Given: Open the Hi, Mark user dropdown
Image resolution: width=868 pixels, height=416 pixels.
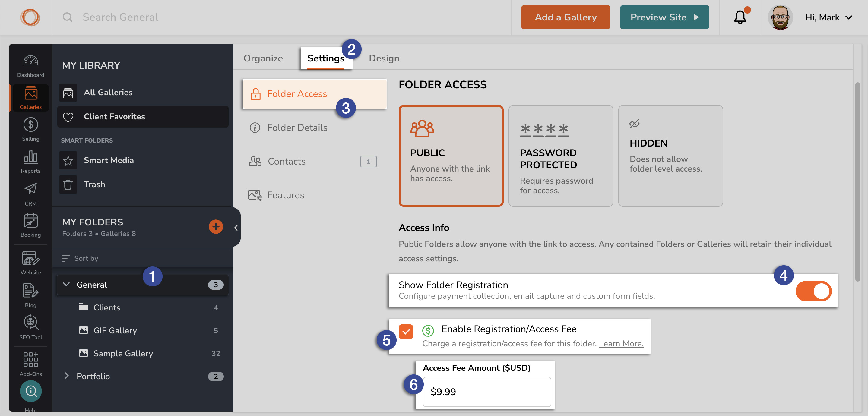Looking at the screenshot, I should 828,17.
